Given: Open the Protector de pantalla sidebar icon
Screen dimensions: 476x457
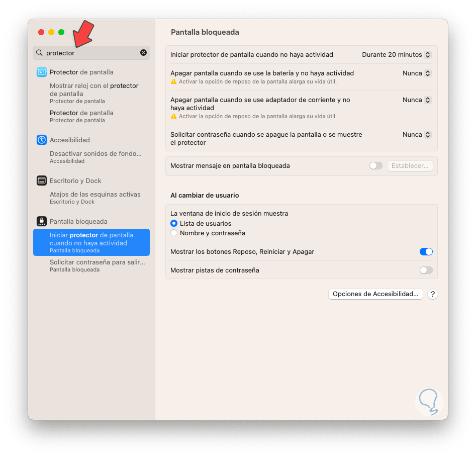Looking at the screenshot, I should point(42,72).
